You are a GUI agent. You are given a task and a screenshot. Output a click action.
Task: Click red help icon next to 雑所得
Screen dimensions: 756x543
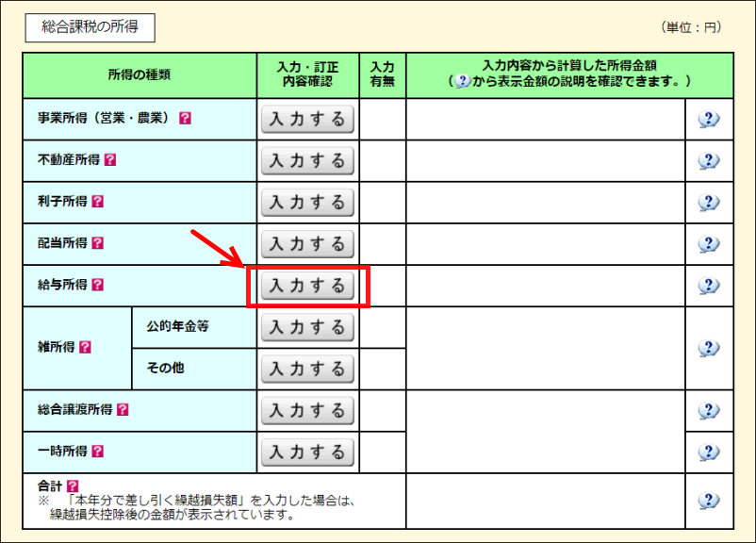click(86, 347)
